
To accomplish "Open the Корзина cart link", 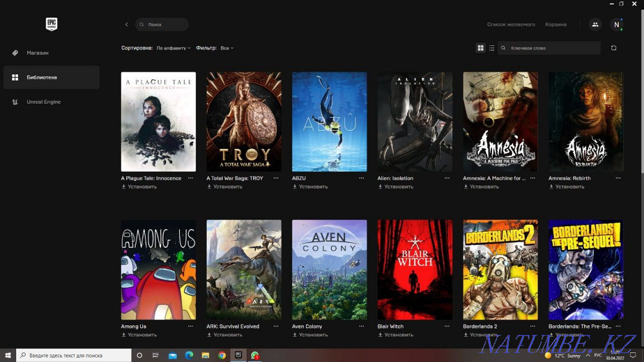I will [556, 24].
